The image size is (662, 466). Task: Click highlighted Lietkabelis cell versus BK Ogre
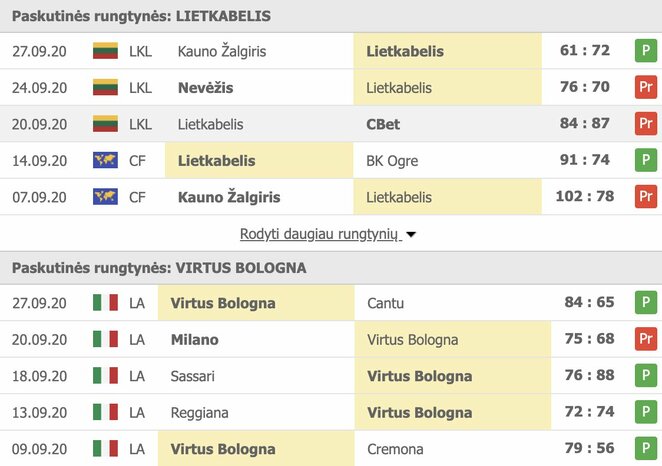216,161
